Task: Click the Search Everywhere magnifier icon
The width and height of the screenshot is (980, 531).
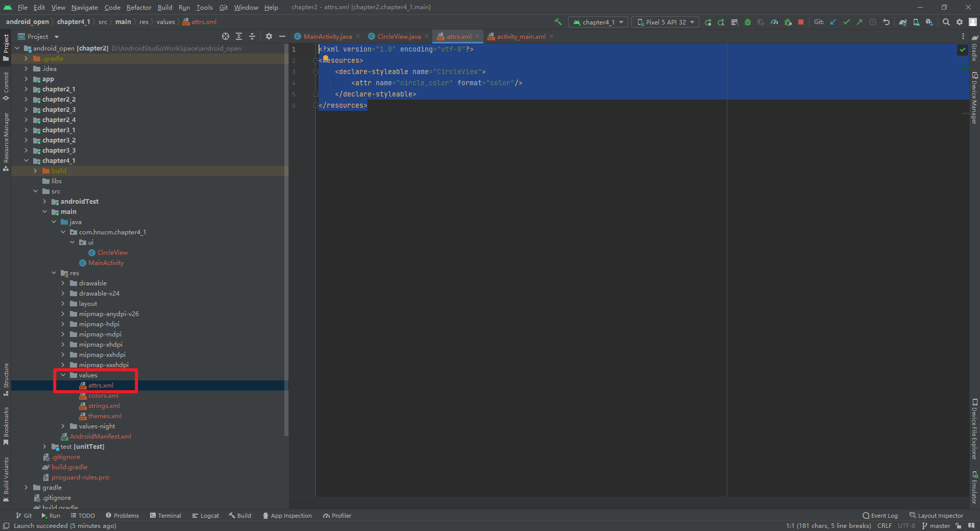Action: (x=946, y=22)
